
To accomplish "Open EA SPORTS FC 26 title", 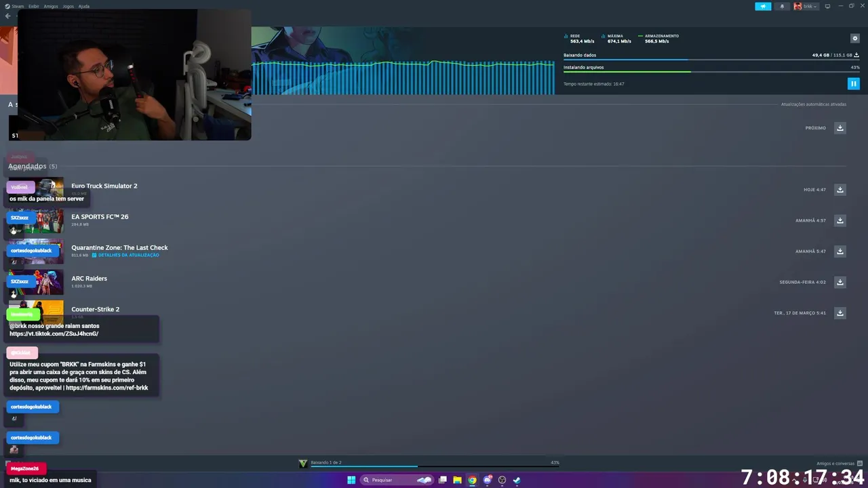I will coord(100,217).
